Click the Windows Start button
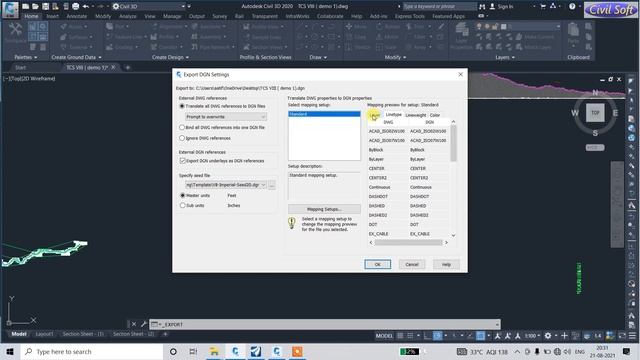 coord(10,351)
